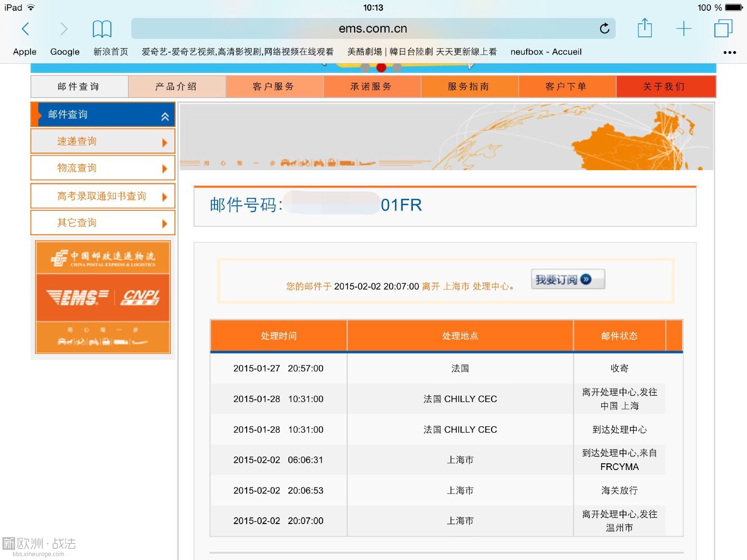
Task: Select the 离开处理中心,发往 温州市 status cell
Action: click(619, 521)
